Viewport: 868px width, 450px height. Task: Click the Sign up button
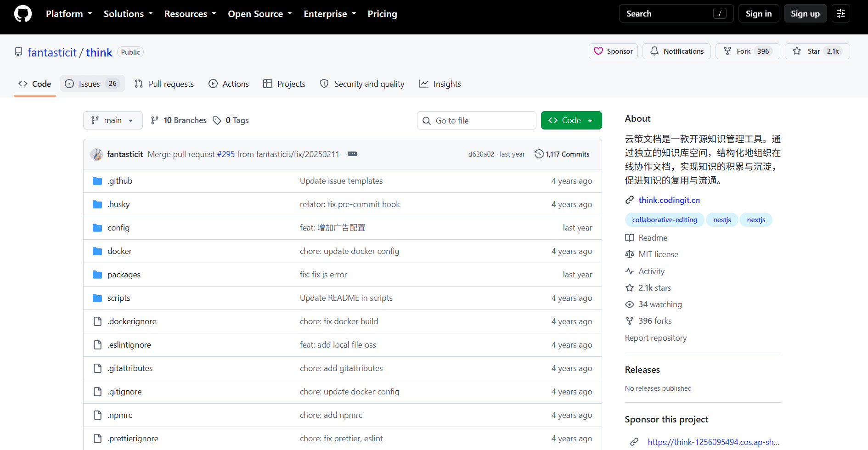[x=805, y=14]
